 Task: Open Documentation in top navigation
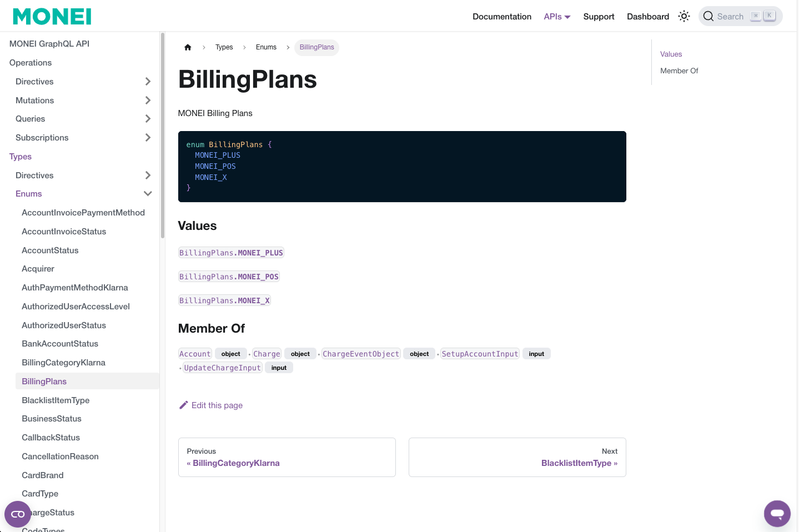502,17
